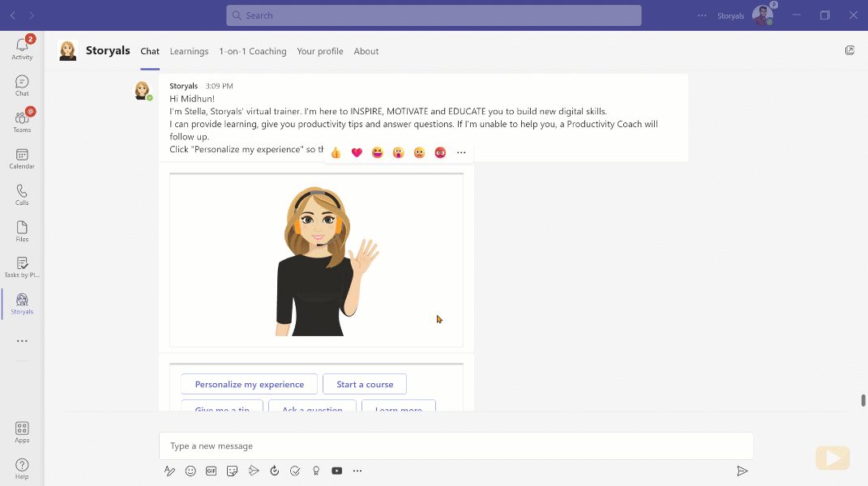Click Personalize my experience button
The image size is (868, 486).
coord(249,384)
